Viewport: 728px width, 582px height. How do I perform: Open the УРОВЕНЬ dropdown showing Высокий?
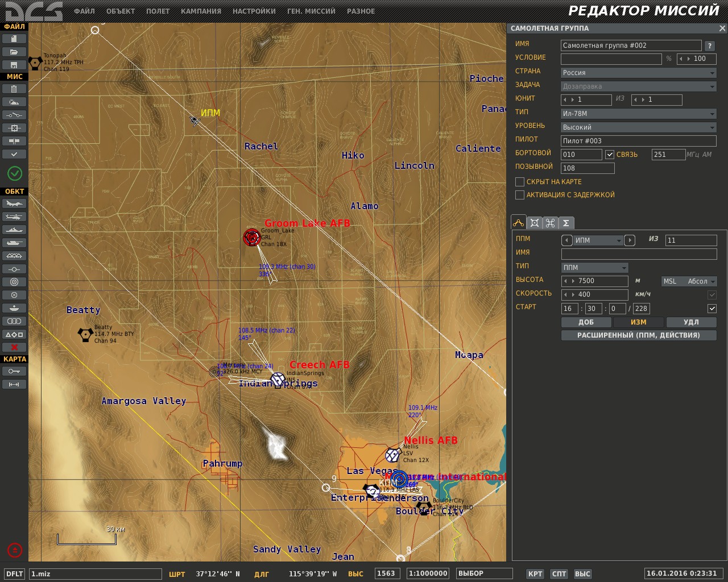638,127
